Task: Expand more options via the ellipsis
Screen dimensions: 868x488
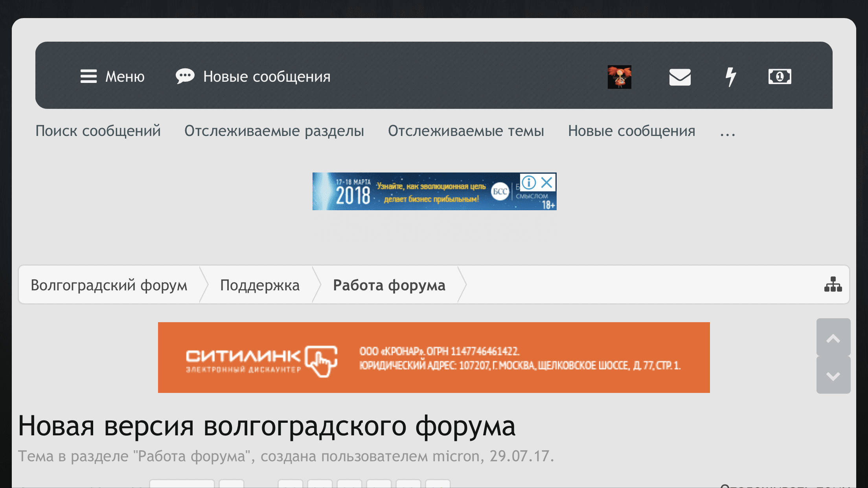Action: coord(727,132)
